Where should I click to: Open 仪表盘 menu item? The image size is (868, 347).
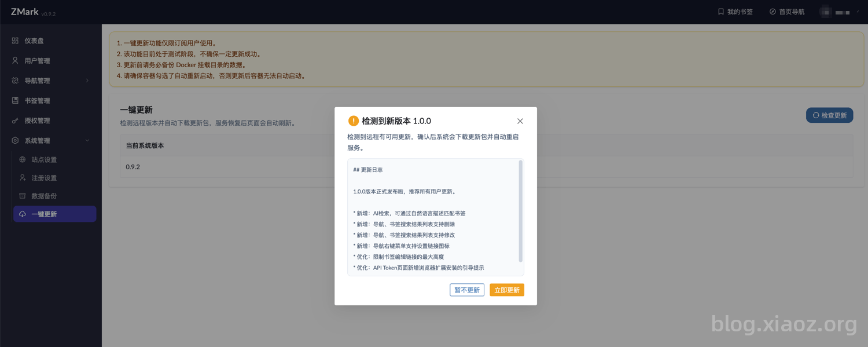coord(51,41)
